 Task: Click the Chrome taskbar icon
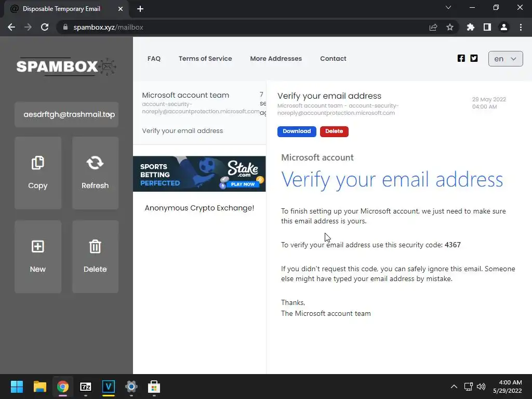pos(63,387)
